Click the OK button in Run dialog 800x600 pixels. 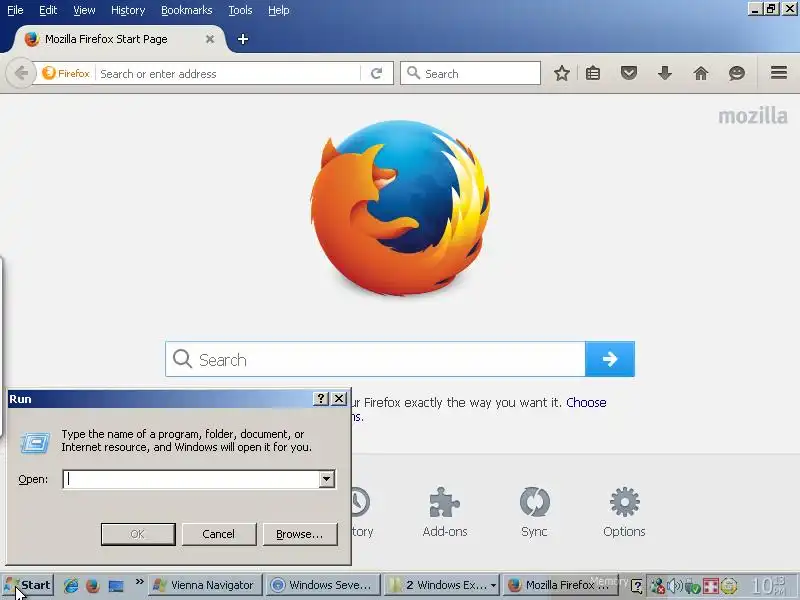coord(138,534)
